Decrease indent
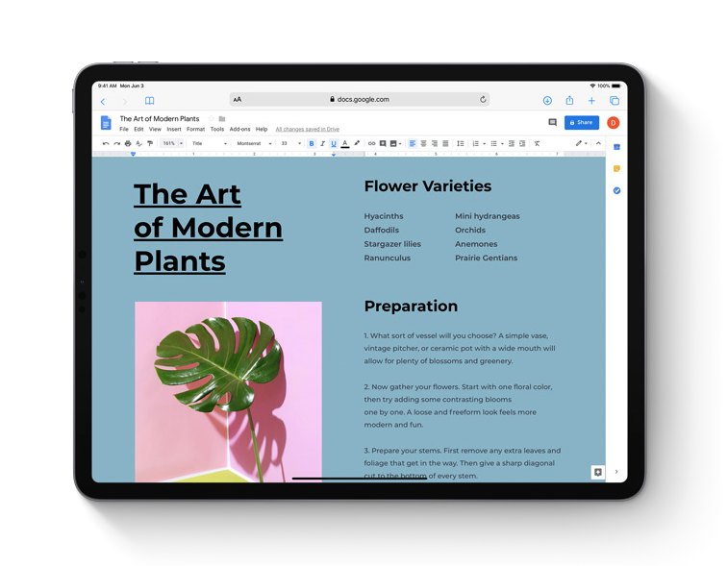This screenshot has height=566, width=728. pyautogui.click(x=512, y=144)
